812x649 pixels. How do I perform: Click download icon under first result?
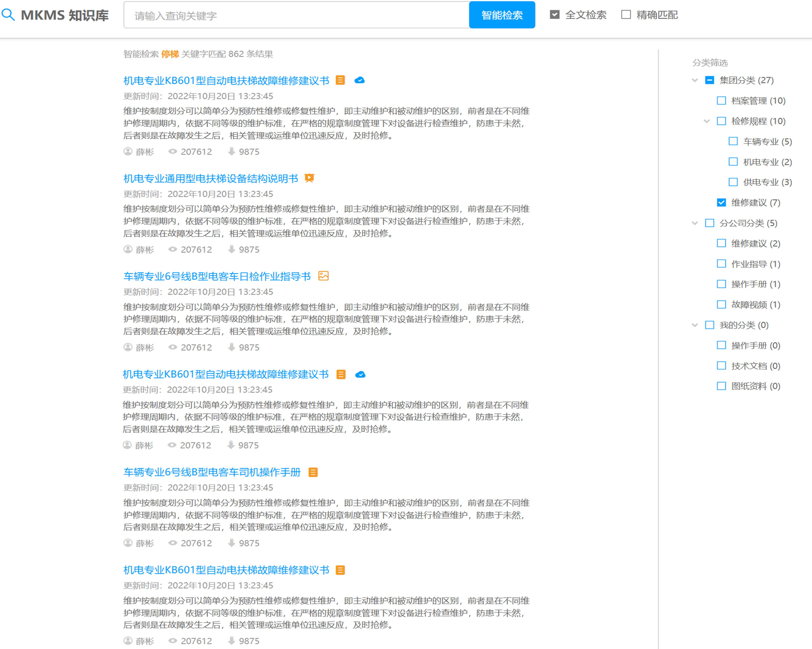(232, 151)
